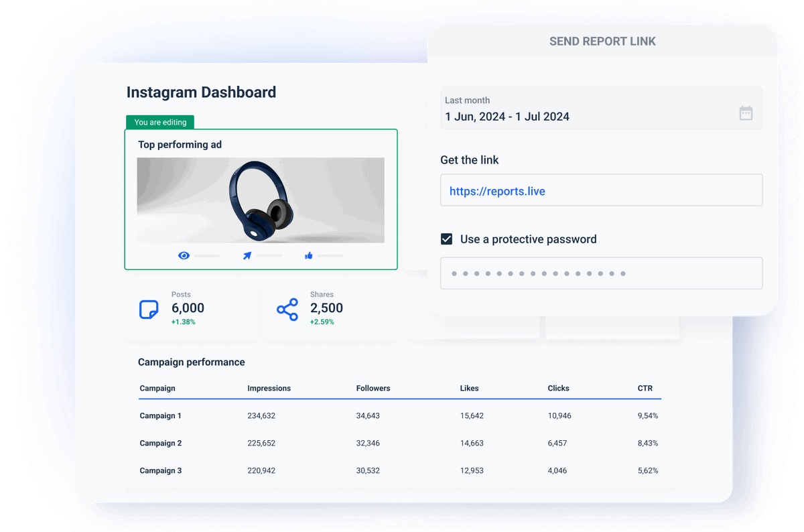
Task: Select the paper plane icon below the ad image
Action: [247, 255]
